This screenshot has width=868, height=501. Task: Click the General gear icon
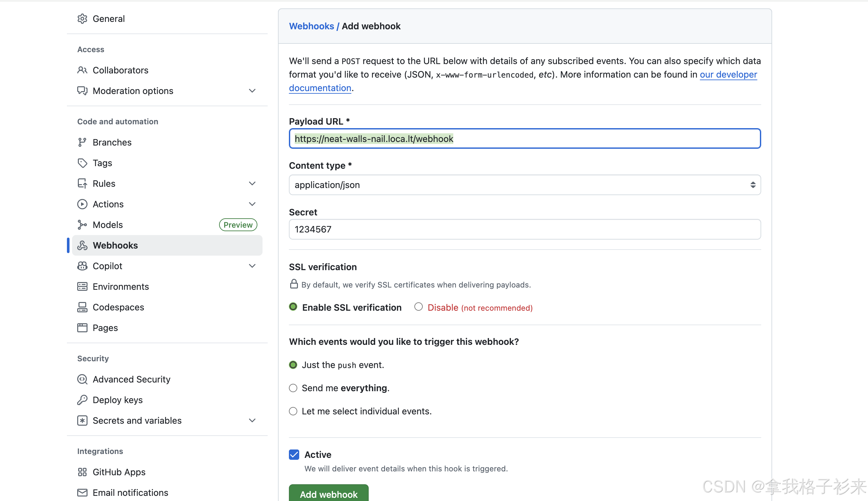tap(82, 19)
